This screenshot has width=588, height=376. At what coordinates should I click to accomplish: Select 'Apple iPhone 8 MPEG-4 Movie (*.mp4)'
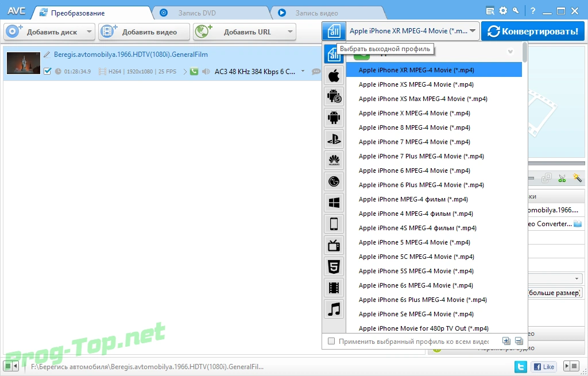click(x=434, y=127)
